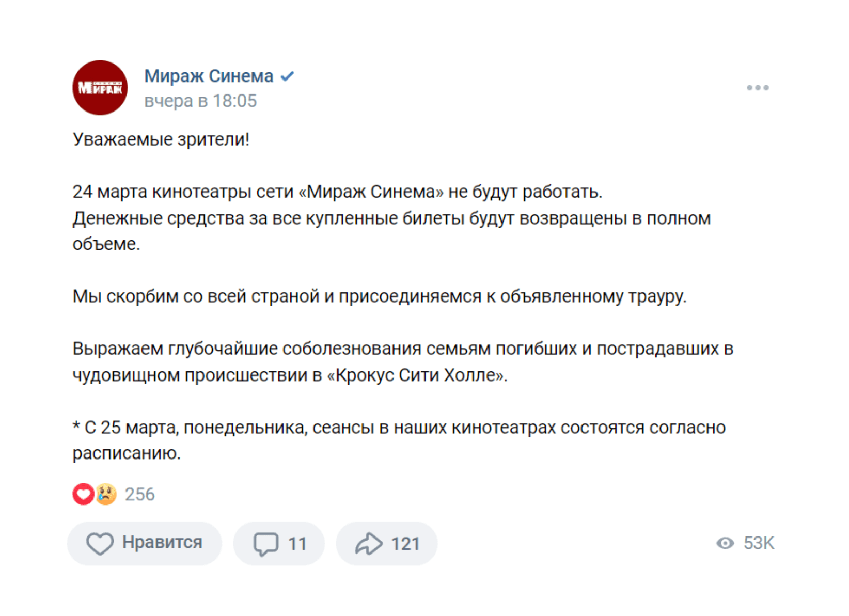This screenshot has height=616, width=849.
Task: Open the post via 'вчера в 18:05' timestamp
Action: tap(200, 101)
